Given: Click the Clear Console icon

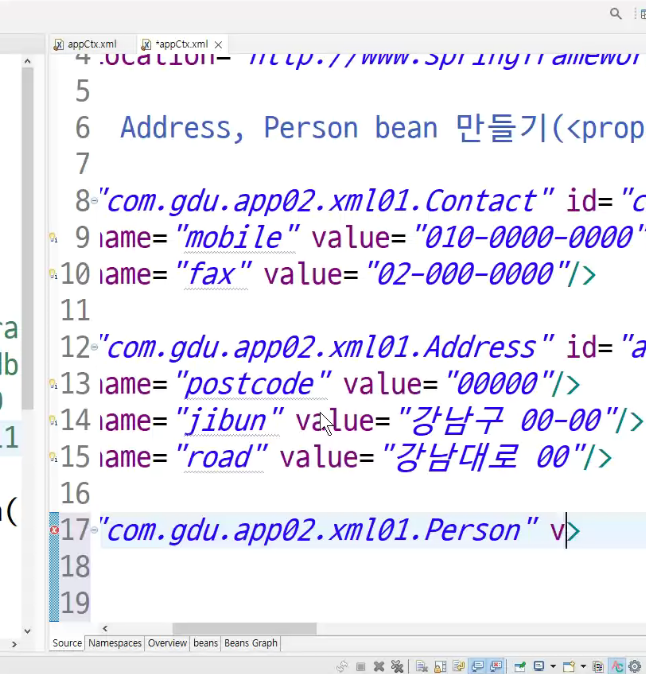Looking at the screenshot, I should pos(422,667).
